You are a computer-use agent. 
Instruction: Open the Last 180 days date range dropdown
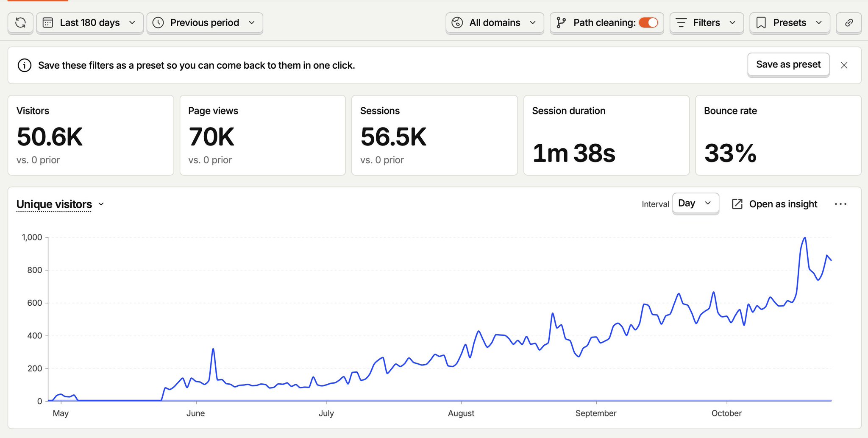(90, 23)
